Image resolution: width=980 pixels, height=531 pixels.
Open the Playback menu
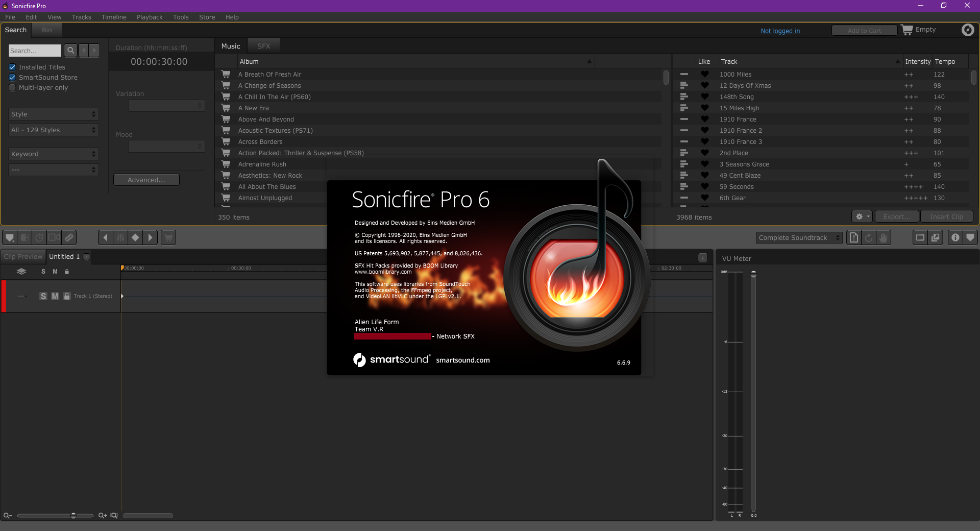point(150,17)
